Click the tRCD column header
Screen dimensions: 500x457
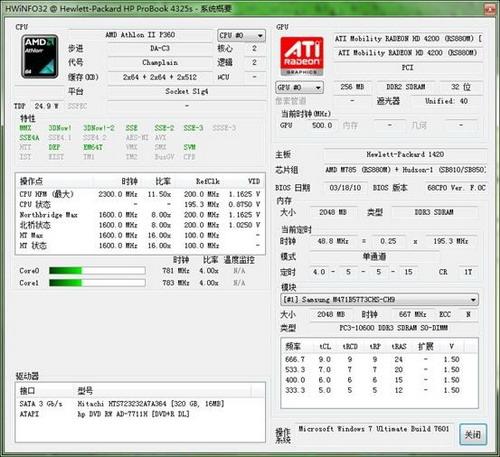(x=350, y=347)
